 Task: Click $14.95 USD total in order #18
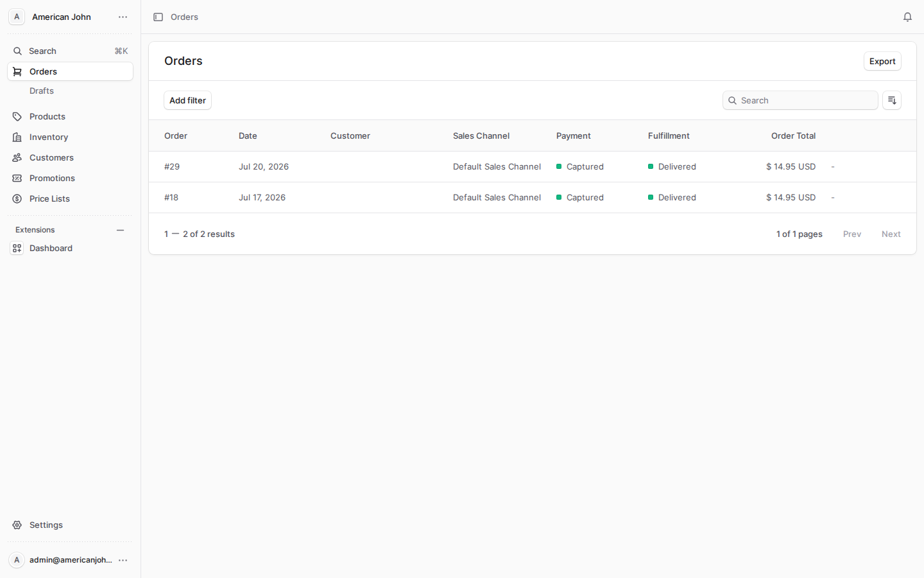791,197
